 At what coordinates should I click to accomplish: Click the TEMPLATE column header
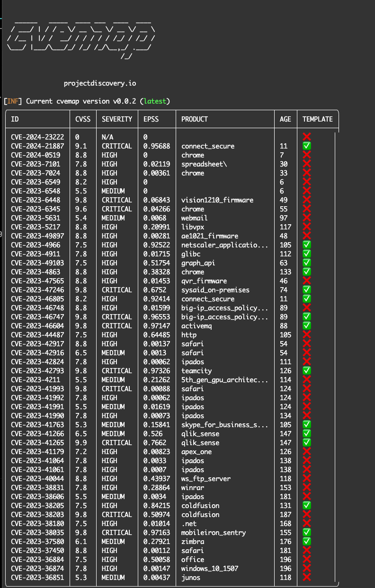point(318,119)
